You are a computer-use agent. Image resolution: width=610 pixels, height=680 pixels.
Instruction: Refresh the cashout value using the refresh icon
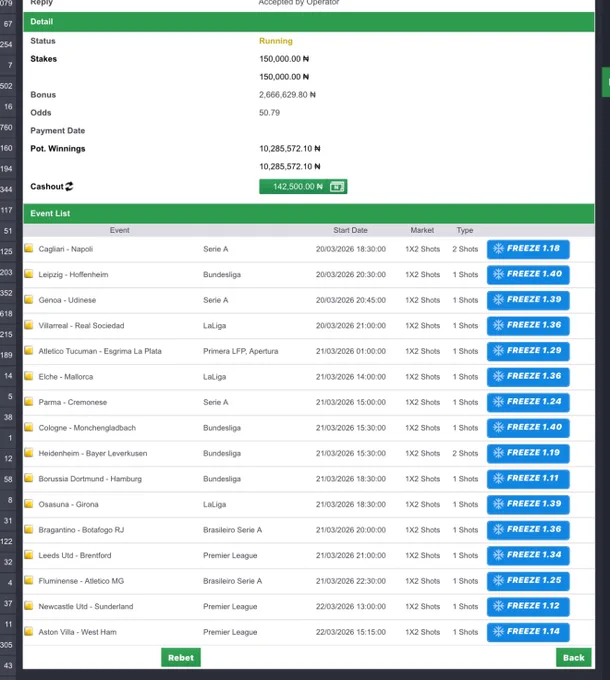pyautogui.click(x=69, y=186)
